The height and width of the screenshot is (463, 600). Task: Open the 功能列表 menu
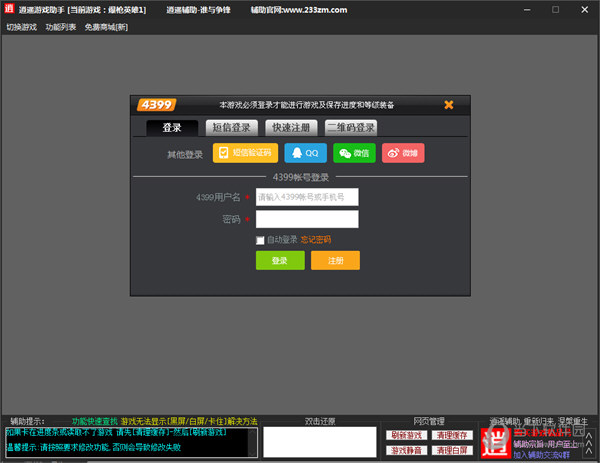(61, 27)
